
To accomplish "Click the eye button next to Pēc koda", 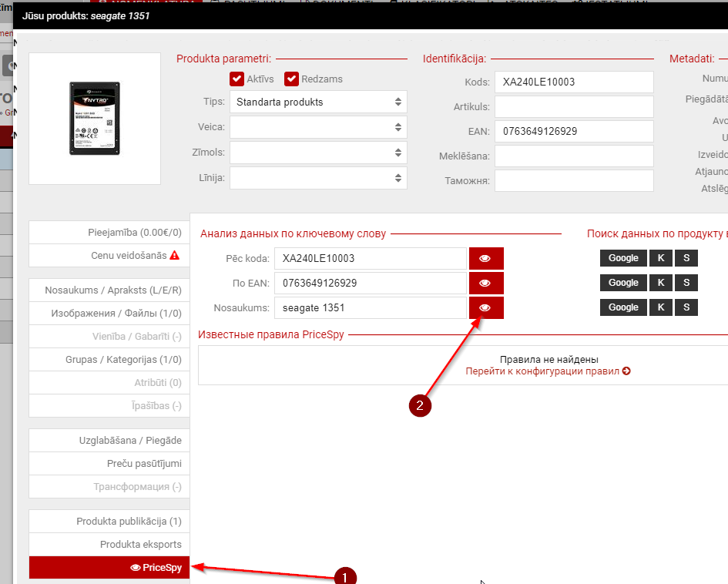I will click(x=485, y=258).
